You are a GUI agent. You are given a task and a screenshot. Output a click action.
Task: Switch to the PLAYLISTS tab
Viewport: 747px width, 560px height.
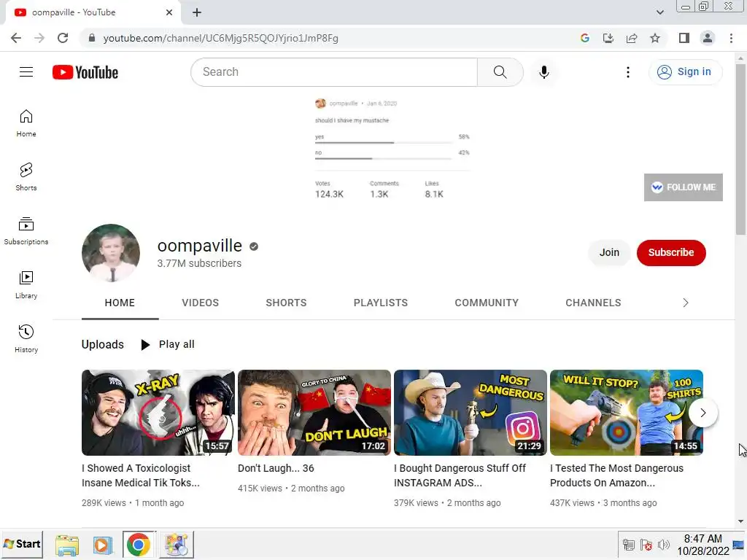click(381, 303)
